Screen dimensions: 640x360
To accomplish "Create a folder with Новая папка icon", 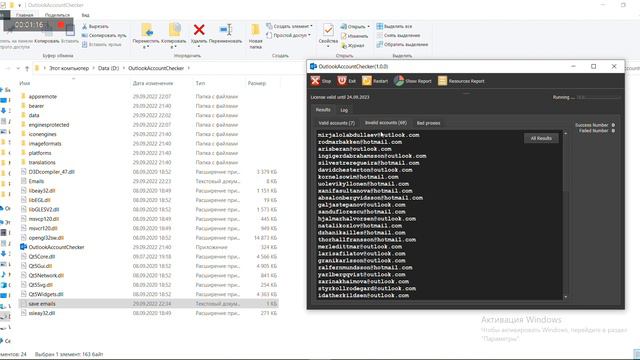I will 256,30.
